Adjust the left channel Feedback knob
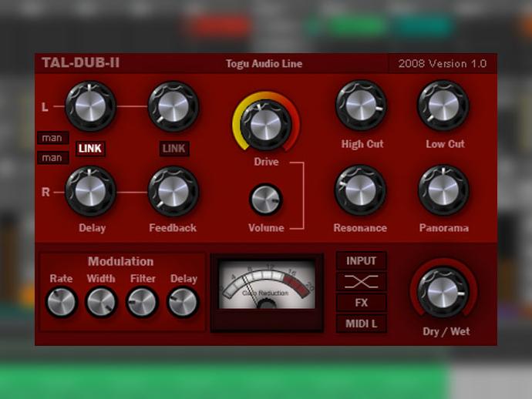The height and width of the screenshot is (399, 532). pyautogui.click(x=173, y=106)
